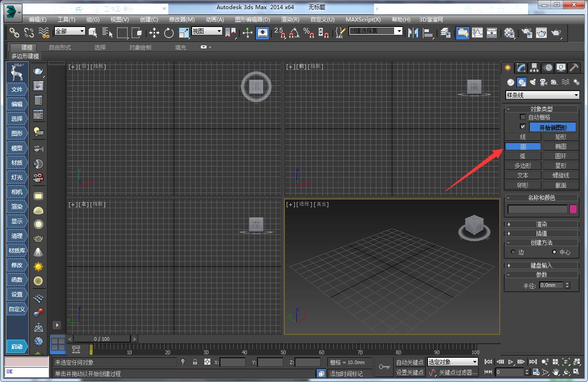Open the Display panel tab icon

point(561,68)
